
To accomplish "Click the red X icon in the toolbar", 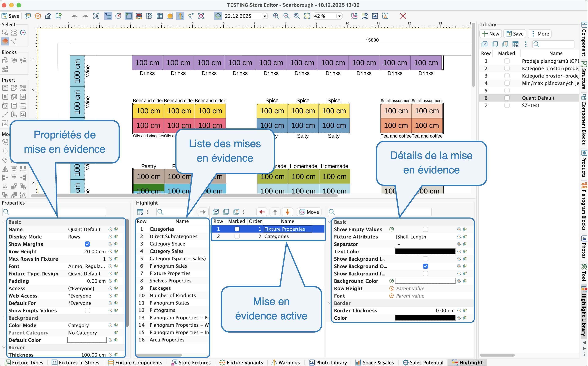I will (403, 16).
